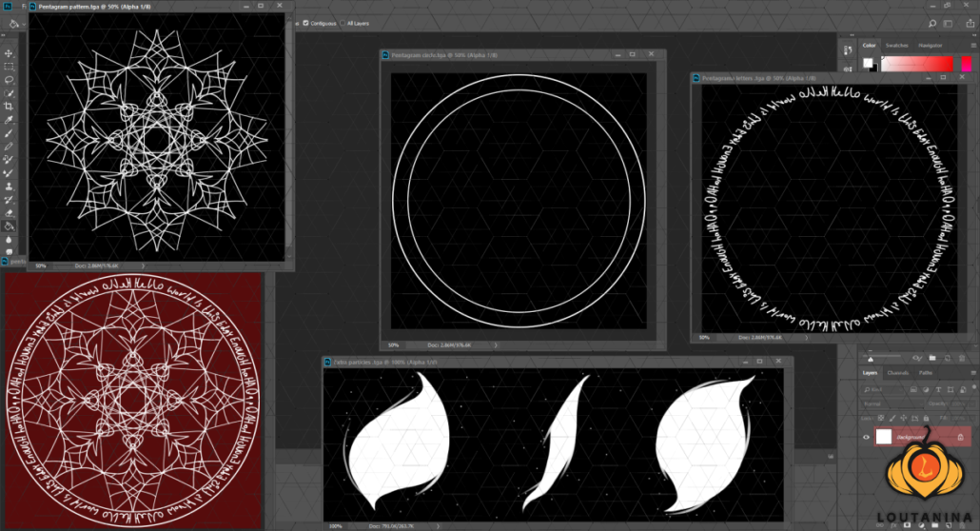Select the Lasso tool
Viewport: 980px width, 531px height.
(10, 80)
